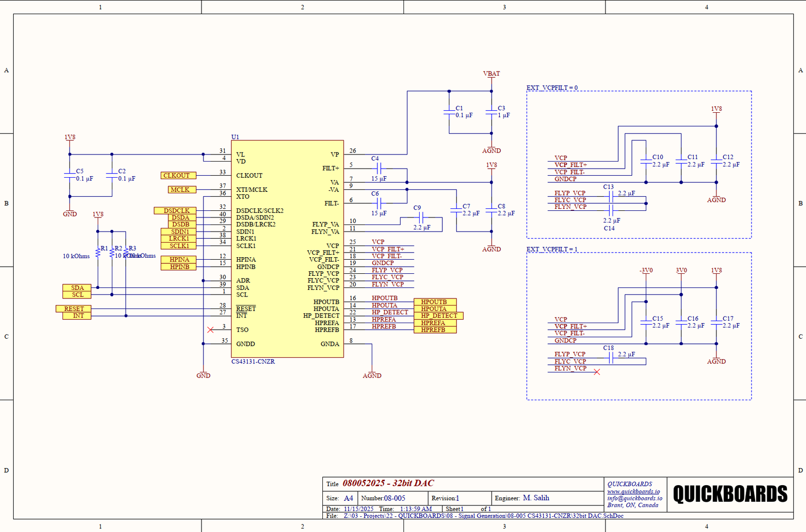The image size is (806, 532).
Task: Select resistor R1 pull-up symbol
Action: tap(98, 252)
